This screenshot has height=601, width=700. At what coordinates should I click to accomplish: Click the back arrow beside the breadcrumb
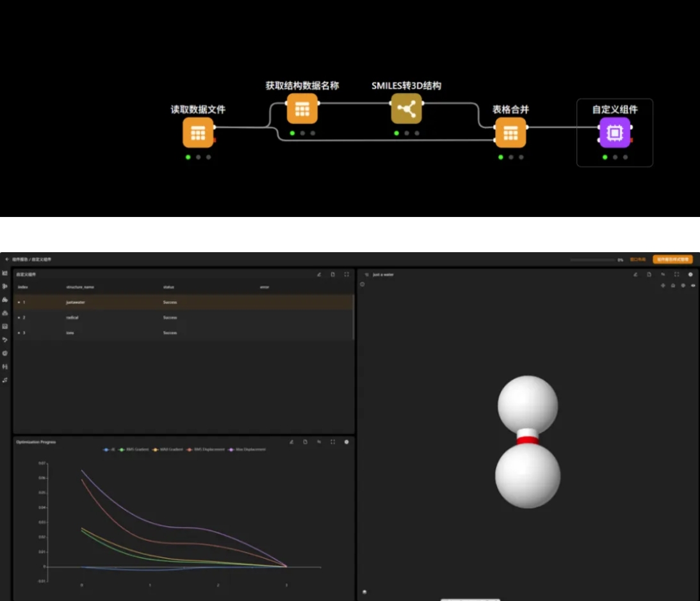pos(7,259)
